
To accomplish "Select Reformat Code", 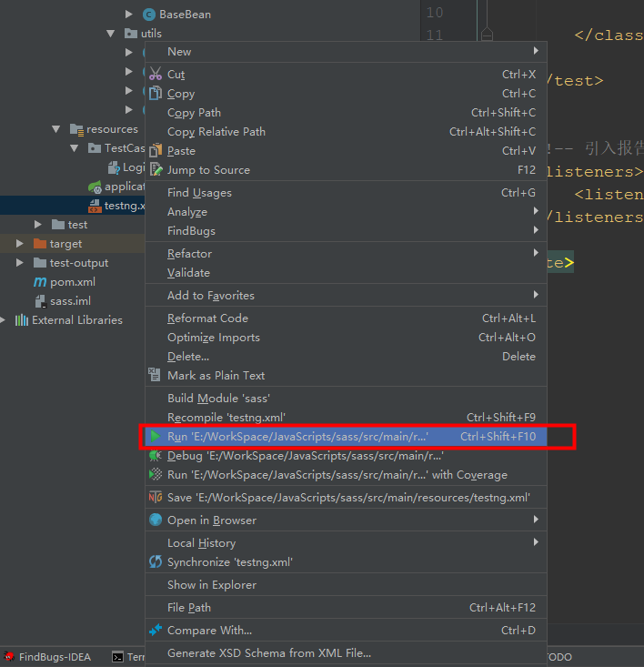I will coord(346,318).
